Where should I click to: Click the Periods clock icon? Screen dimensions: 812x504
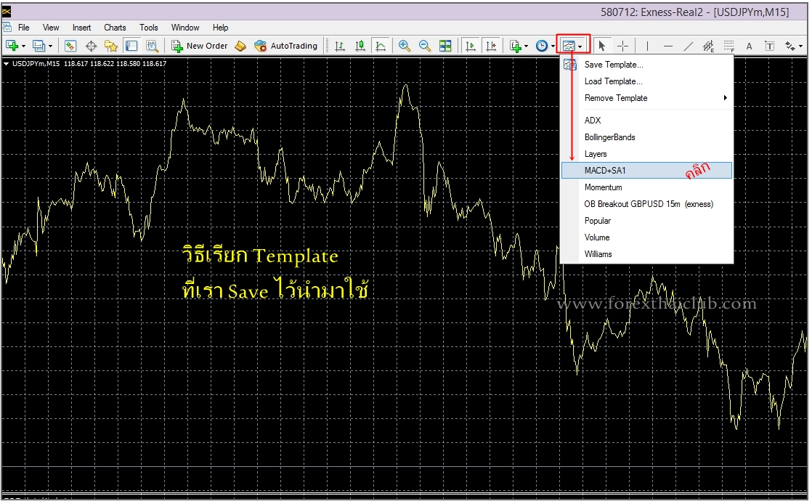(x=542, y=46)
